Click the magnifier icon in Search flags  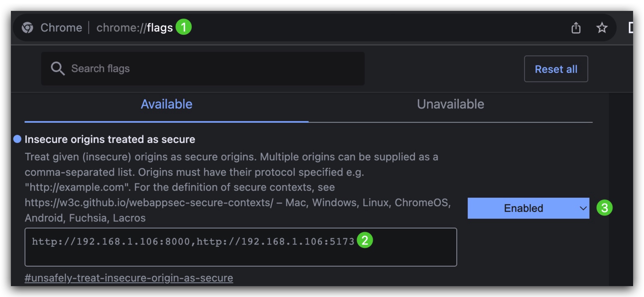(58, 68)
